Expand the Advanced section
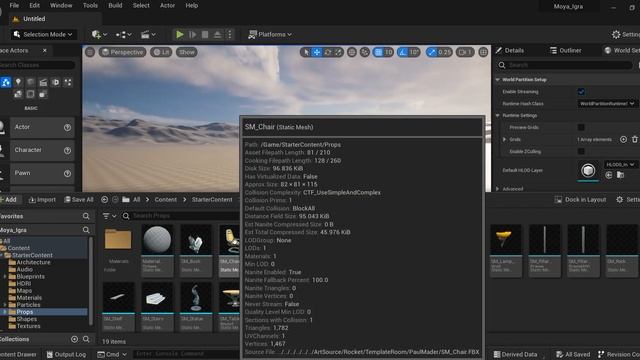The width and height of the screenshot is (640, 360). (498, 189)
